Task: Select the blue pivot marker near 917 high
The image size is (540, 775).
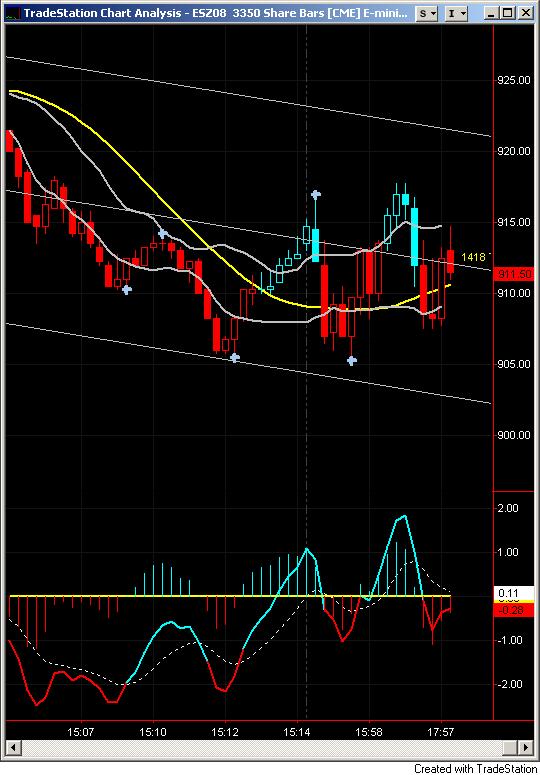Action: pos(316,194)
